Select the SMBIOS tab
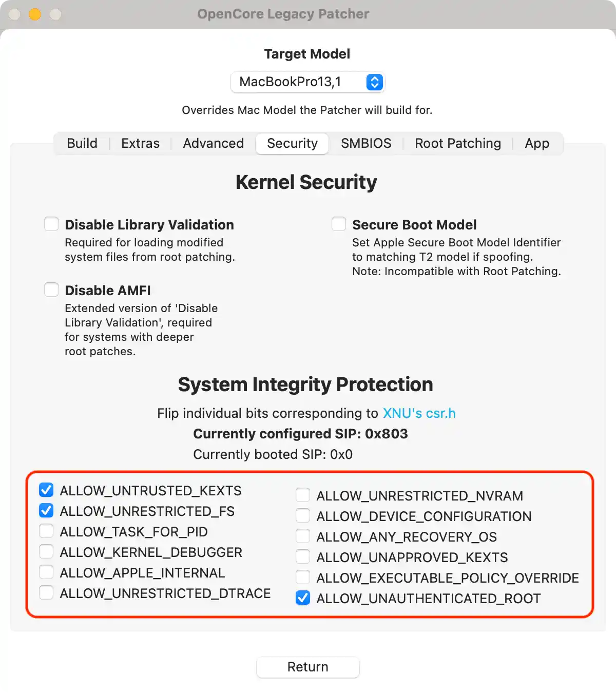Viewport: 616px width, 693px height. [366, 143]
